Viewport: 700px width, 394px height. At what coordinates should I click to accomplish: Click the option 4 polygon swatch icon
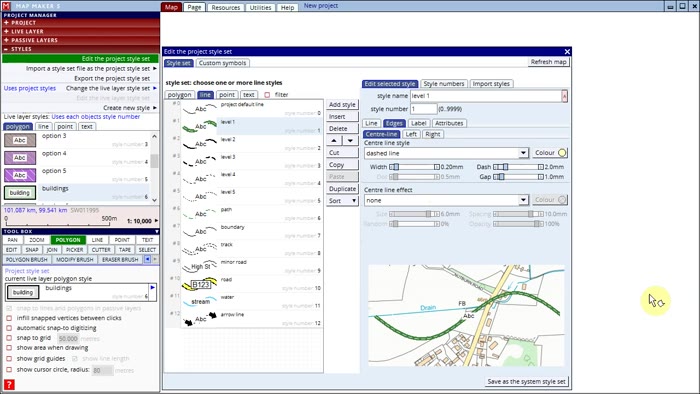(20, 158)
